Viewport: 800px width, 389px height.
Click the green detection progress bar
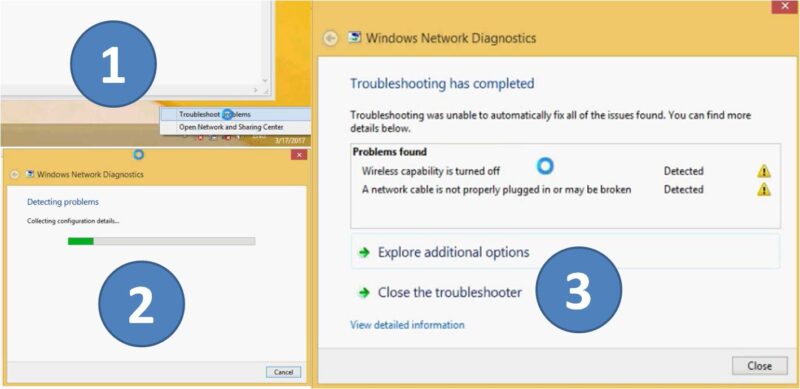click(x=161, y=241)
